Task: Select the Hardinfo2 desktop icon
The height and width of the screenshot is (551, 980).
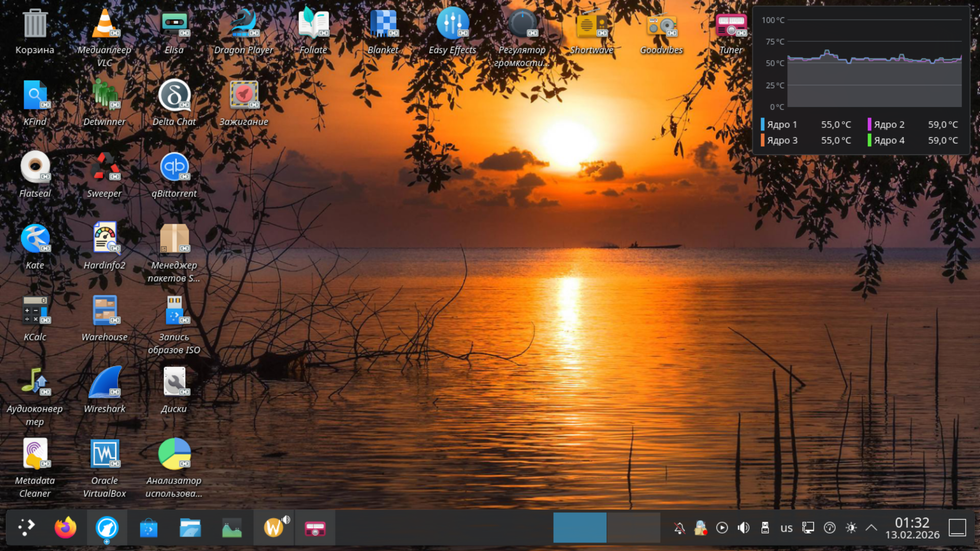Action: point(104,239)
